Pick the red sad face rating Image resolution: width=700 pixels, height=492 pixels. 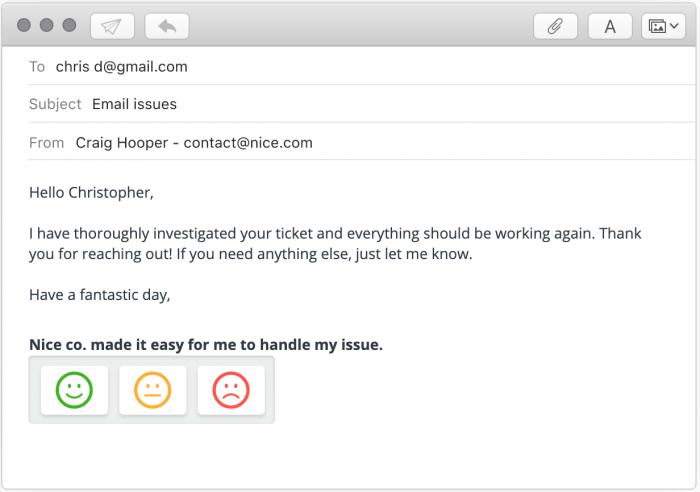point(231,390)
